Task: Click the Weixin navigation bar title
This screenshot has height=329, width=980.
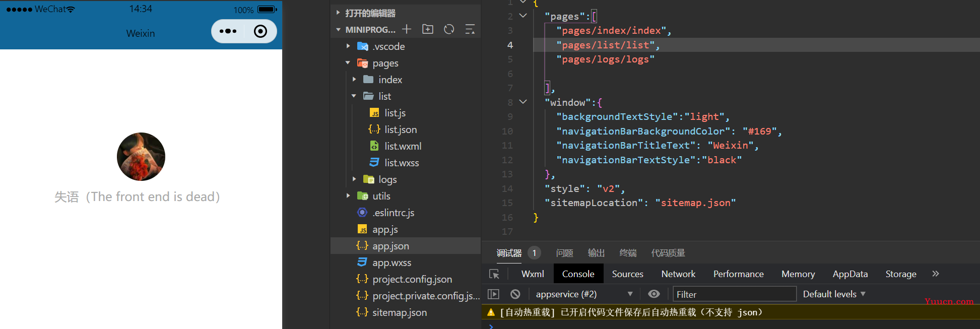Action: pos(141,33)
